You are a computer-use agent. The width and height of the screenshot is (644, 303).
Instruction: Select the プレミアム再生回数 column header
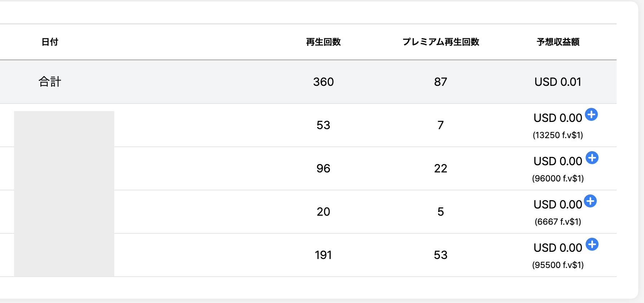[x=441, y=42]
